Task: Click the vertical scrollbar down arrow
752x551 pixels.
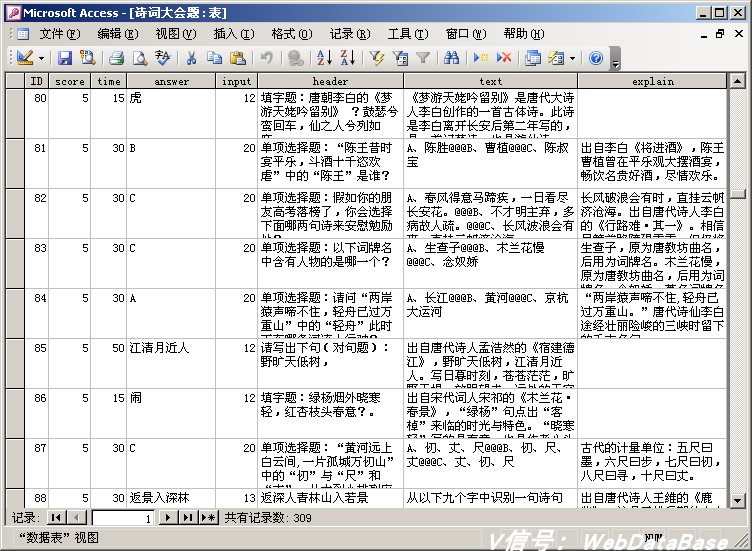Action: click(738, 501)
